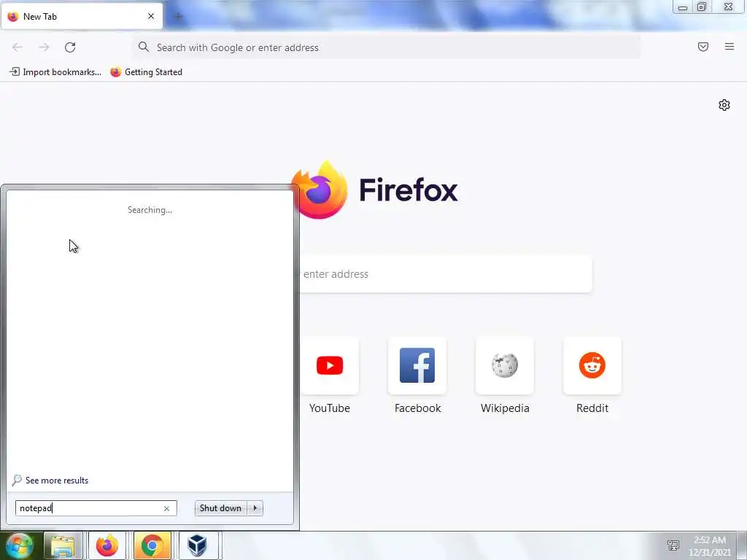Click the Start menu search box with notepad
Screen dimensions: 747x560
[96, 508]
